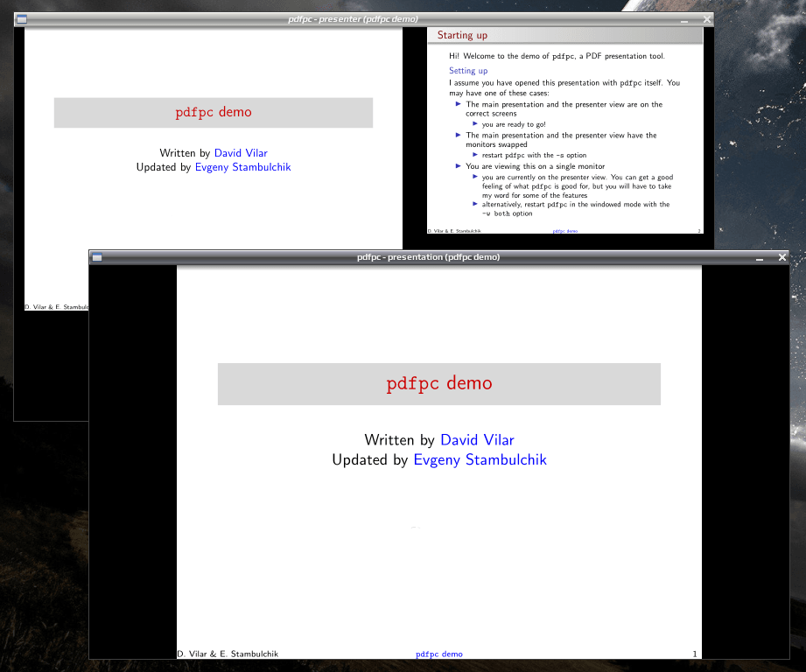Click the presentation window title bar
The image size is (806, 672).
[x=428, y=257]
